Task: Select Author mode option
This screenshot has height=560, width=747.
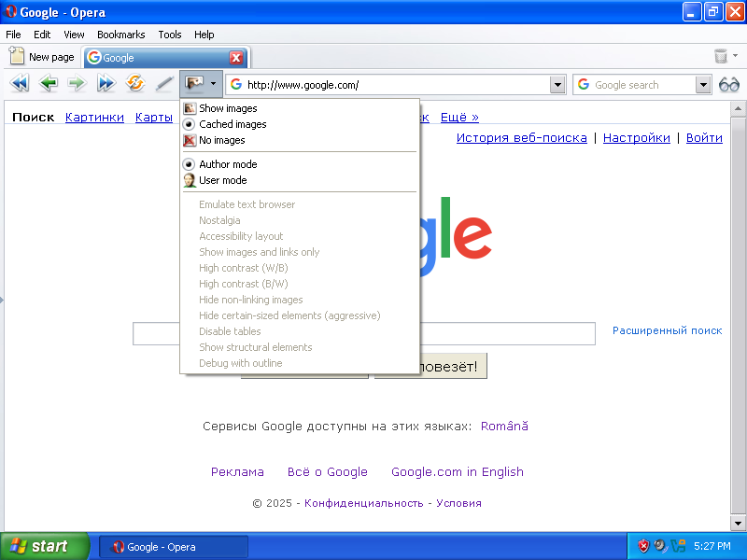Action: click(300, 164)
